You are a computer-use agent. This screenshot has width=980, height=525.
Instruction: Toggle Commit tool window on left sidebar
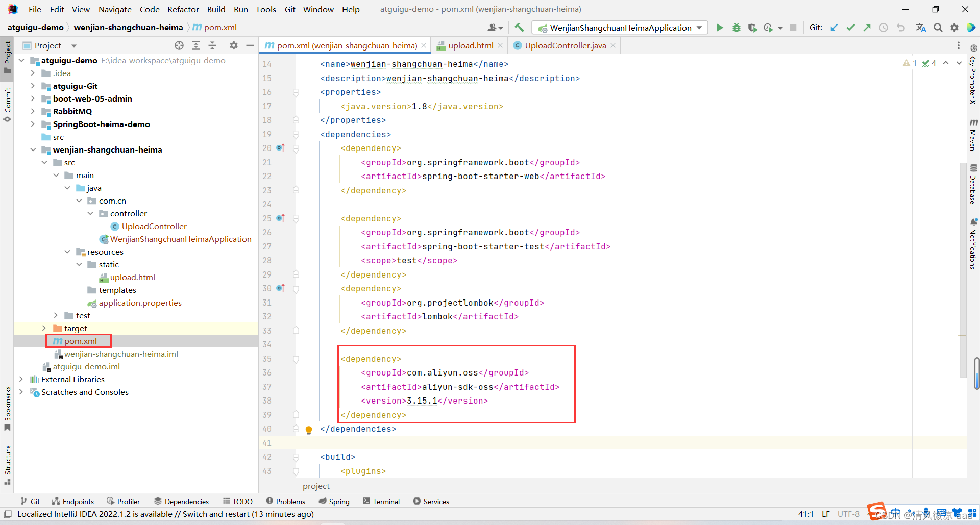coord(7,105)
